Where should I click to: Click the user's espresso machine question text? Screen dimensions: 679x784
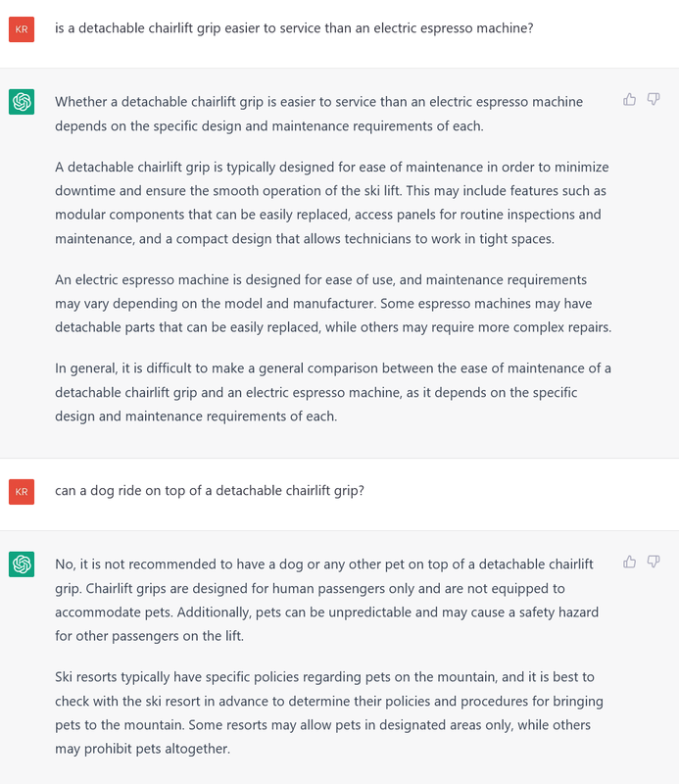click(294, 28)
